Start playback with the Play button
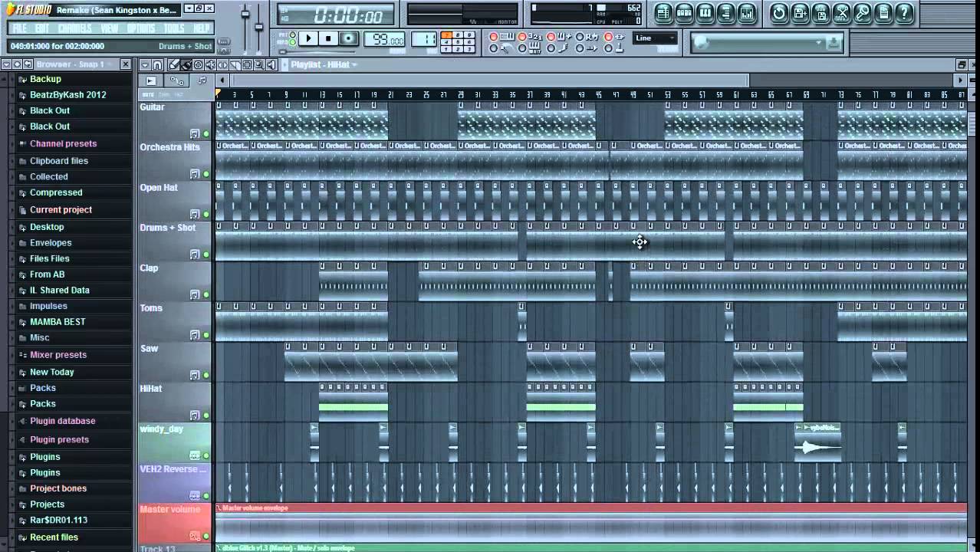The image size is (980, 552). [308, 38]
